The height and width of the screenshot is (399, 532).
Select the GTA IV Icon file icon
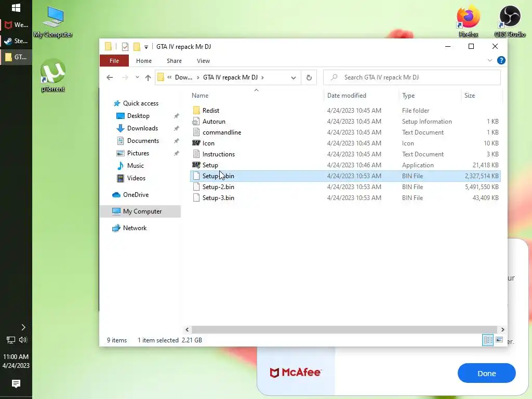tap(196, 143)
